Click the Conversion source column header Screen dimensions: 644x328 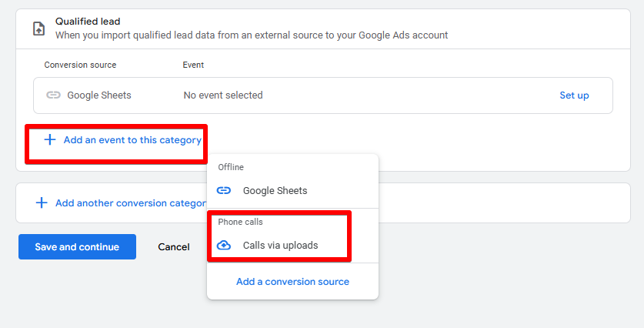(80, 65)
